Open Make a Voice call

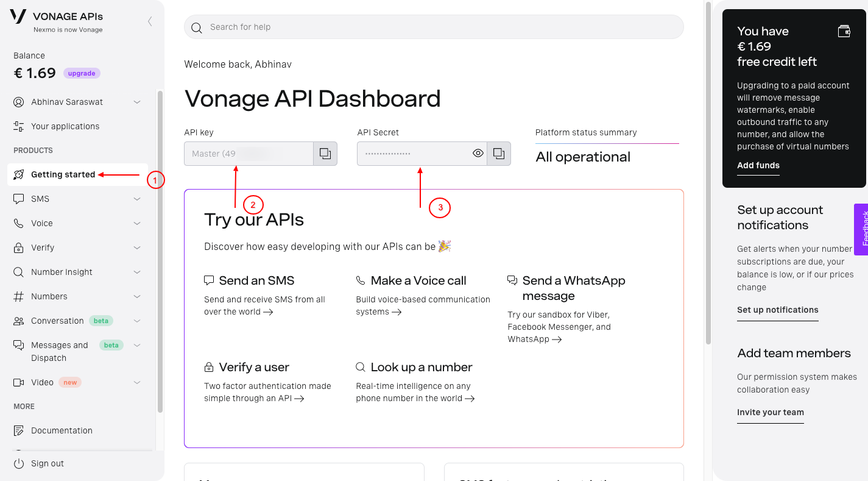tap(418, 280)
